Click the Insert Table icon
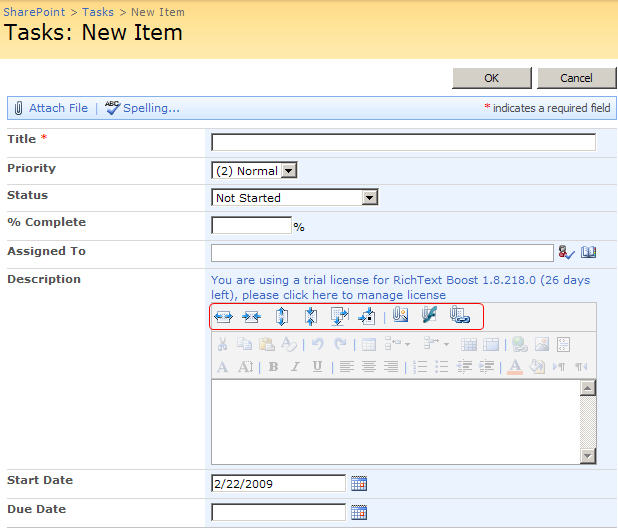618x528 pixels. (369, 345)
